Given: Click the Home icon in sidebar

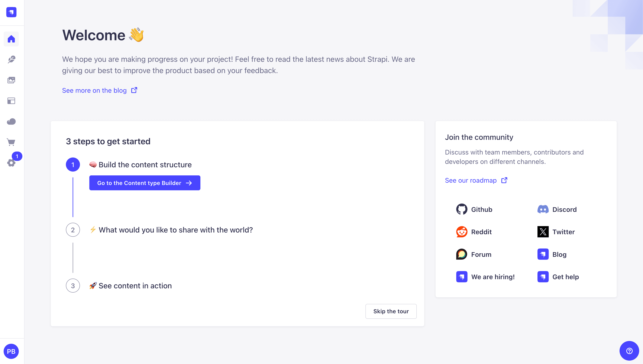Looking at the screenshot, I should [11, 39].
